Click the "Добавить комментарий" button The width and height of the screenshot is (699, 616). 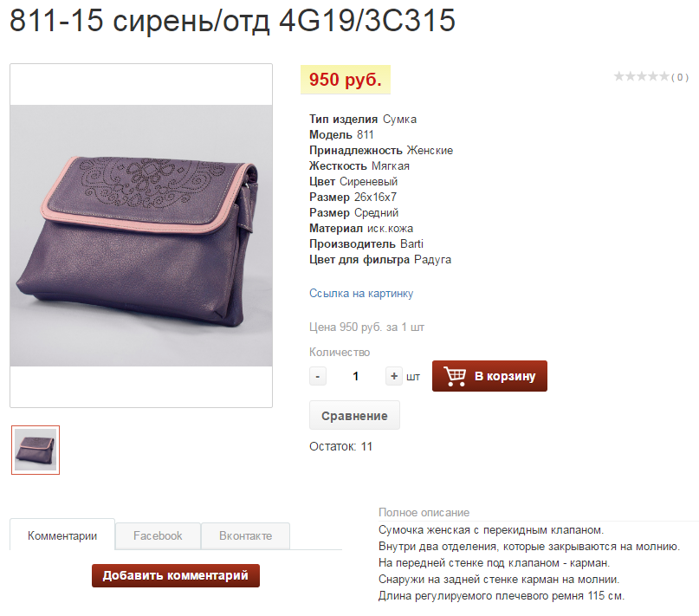point(176,575)
